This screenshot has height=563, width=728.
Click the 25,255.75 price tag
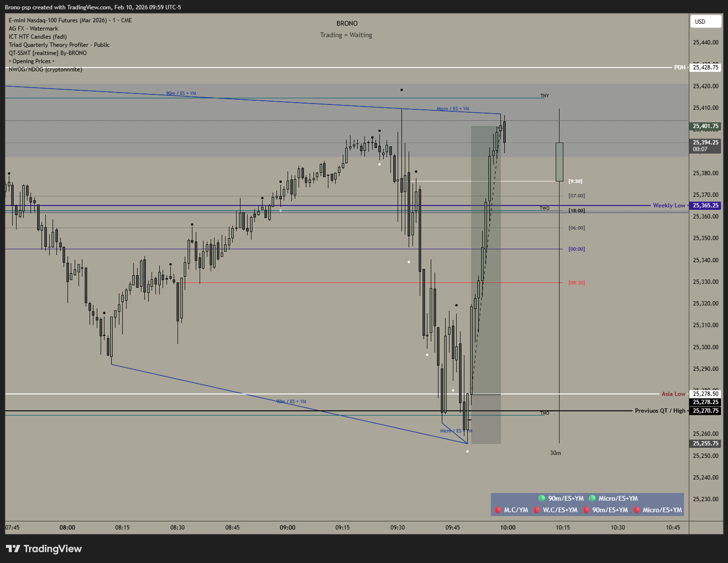click(x=705, y=443)
